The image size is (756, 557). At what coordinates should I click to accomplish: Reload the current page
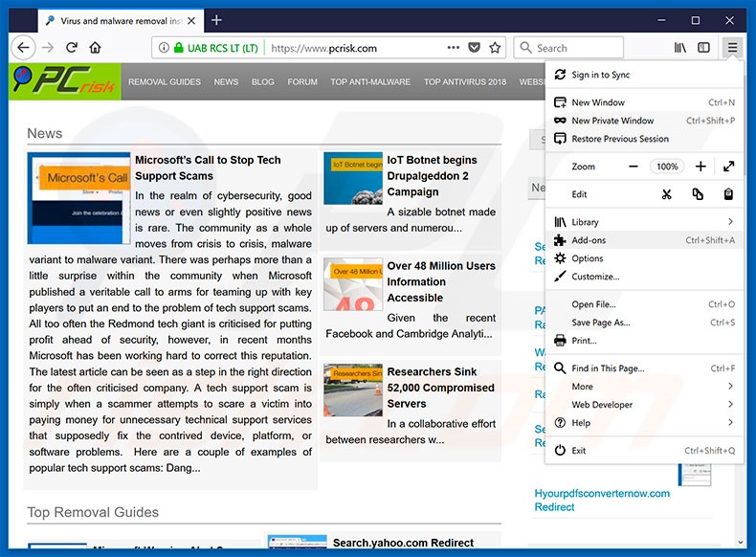(72, 47)
